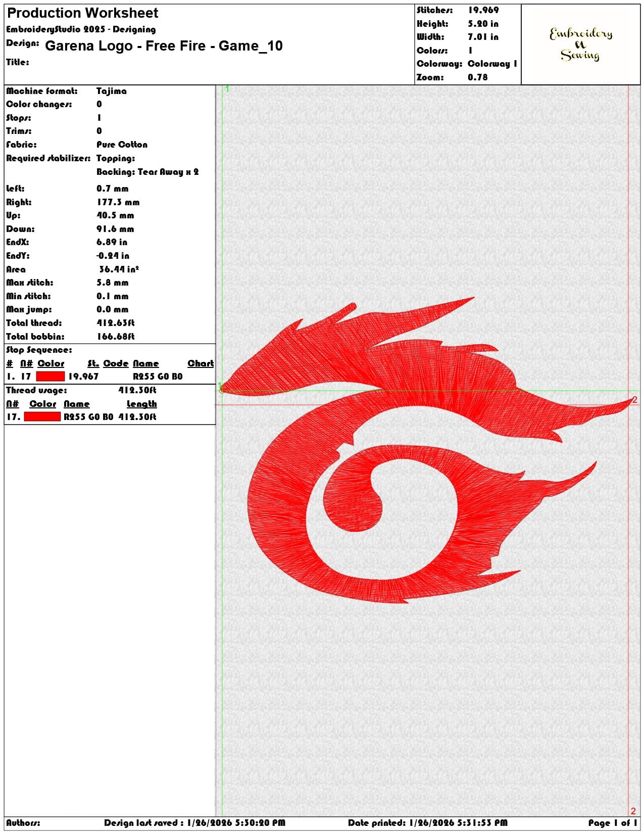Select "EmbroideryStudio 2025 - Designing" text
The image size is (644, 834).
[x=81, y=29]
